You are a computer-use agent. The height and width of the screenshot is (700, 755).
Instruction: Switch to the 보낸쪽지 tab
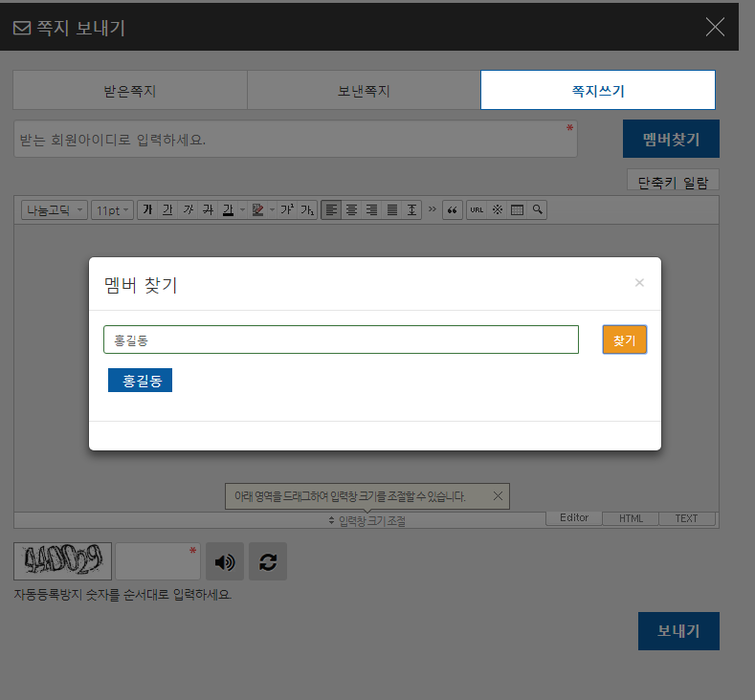pos(364,91)
